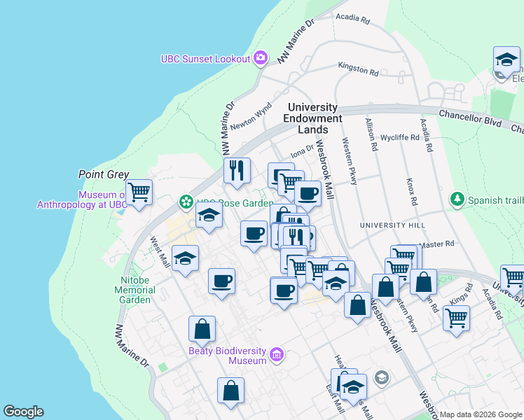Open the Google logo link

(23, 412)
